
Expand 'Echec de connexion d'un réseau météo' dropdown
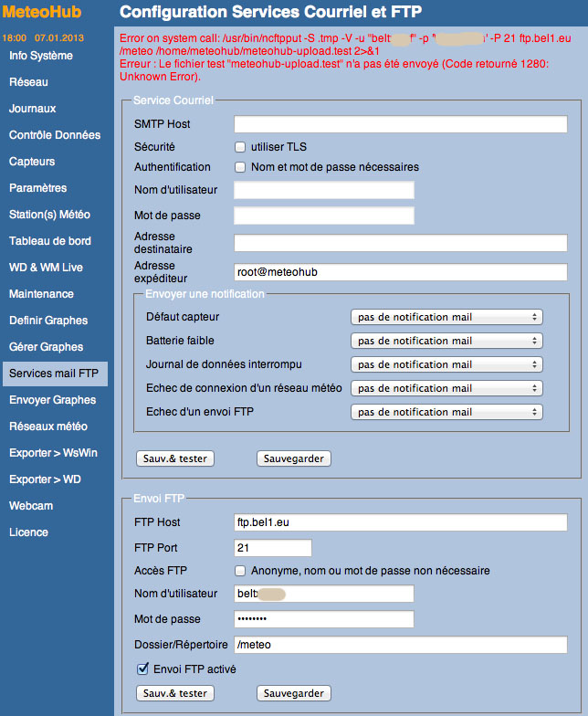click(446, 388)
